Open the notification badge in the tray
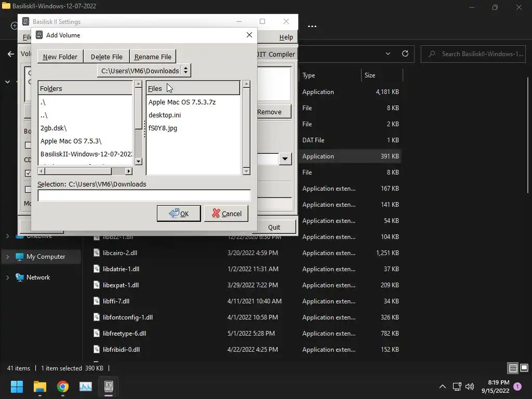This screenshot has height=399, width=532. [517, 387]
